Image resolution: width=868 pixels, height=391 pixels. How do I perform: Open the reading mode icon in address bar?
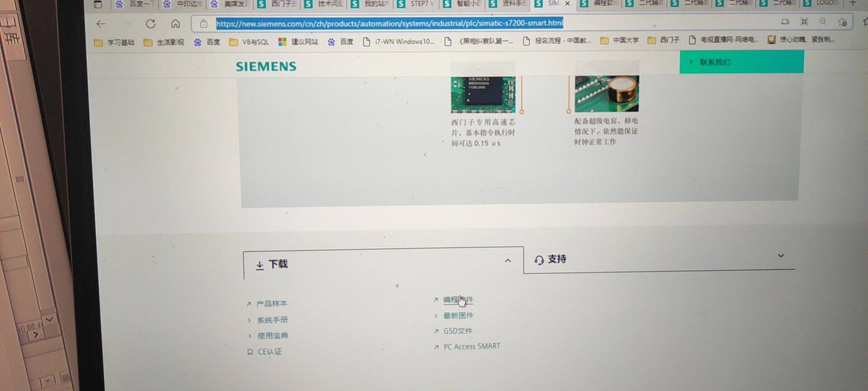(x=785, y=22)
